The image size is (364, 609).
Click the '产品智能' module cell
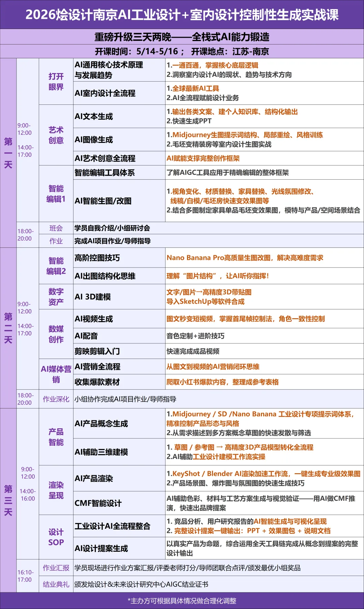coord(56,437)
